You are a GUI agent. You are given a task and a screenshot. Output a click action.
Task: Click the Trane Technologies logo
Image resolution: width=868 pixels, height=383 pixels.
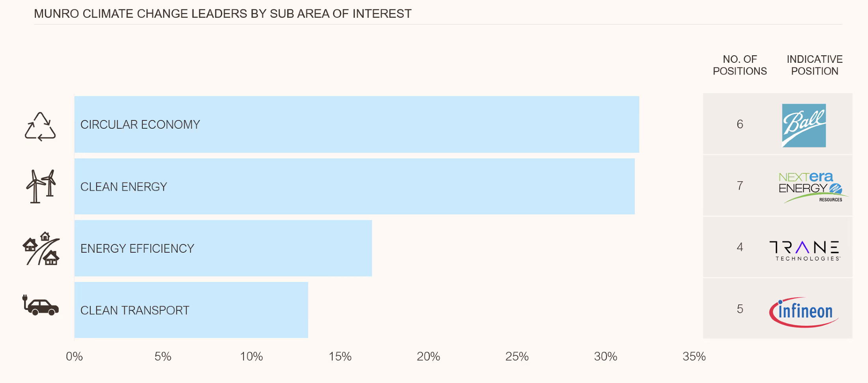click(x=805, y=251)
